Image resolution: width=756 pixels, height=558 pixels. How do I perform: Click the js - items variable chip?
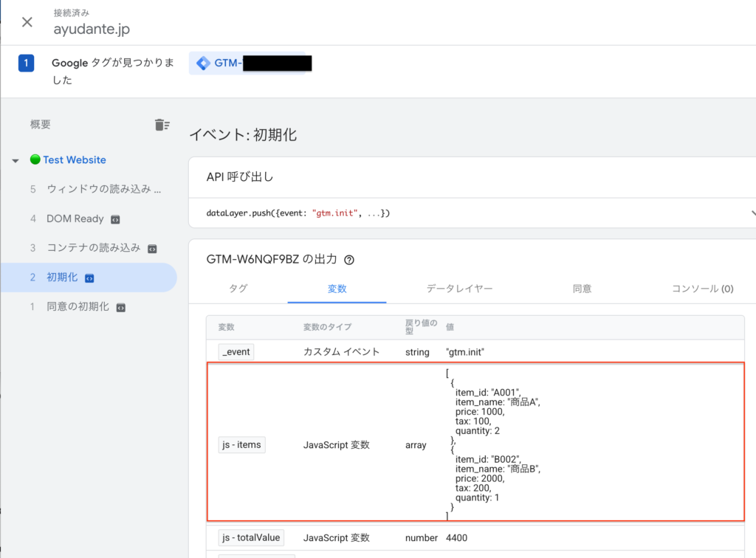241,444
